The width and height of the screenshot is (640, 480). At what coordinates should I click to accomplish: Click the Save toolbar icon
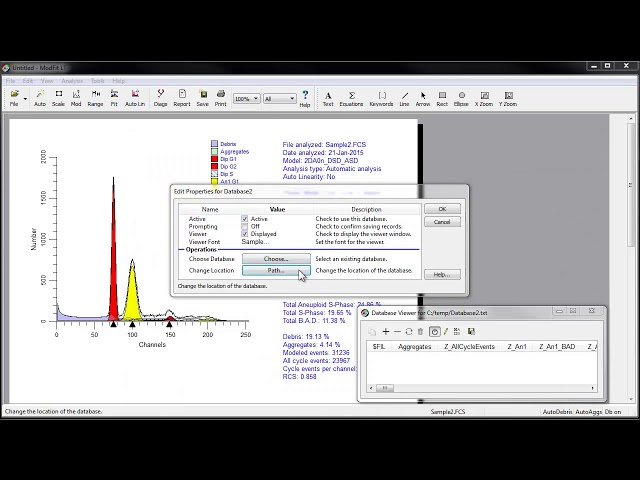coord(203,98)
